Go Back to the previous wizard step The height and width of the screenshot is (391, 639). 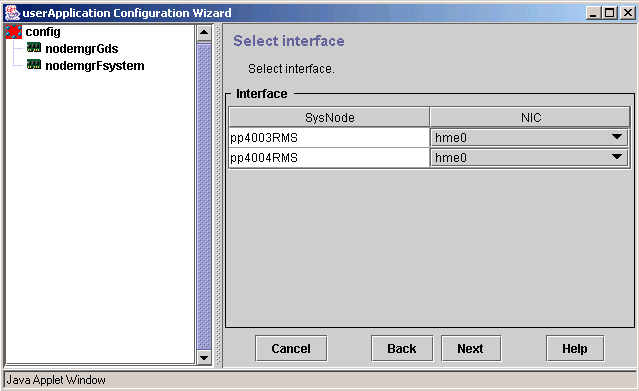(402, 349)
